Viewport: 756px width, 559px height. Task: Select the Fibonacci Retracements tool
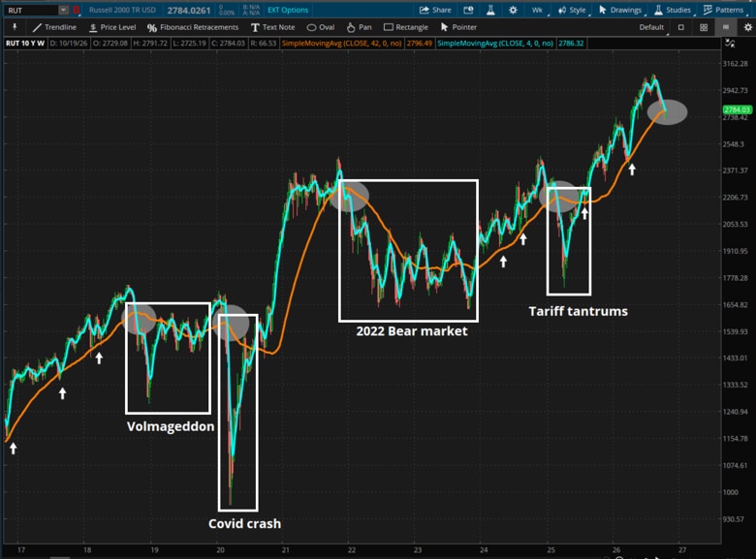[x=193, y=27]
